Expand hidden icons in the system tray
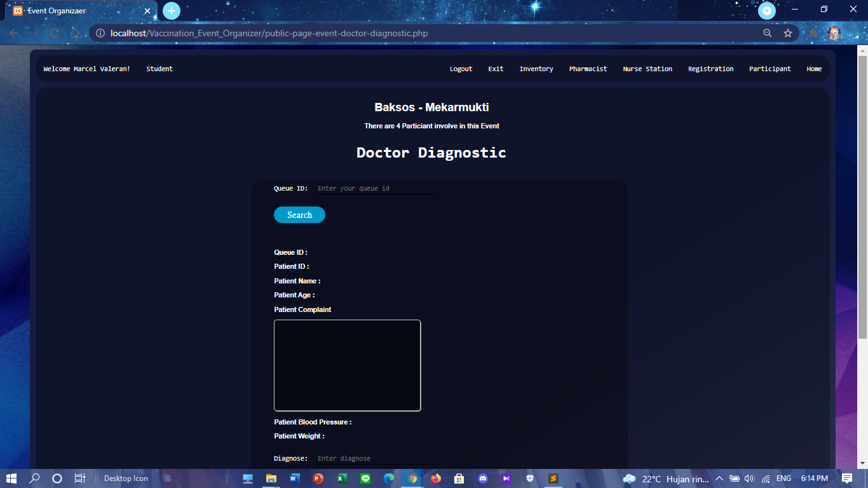The height and width of the screenshot is (488, 868). [x=719, y=478]
